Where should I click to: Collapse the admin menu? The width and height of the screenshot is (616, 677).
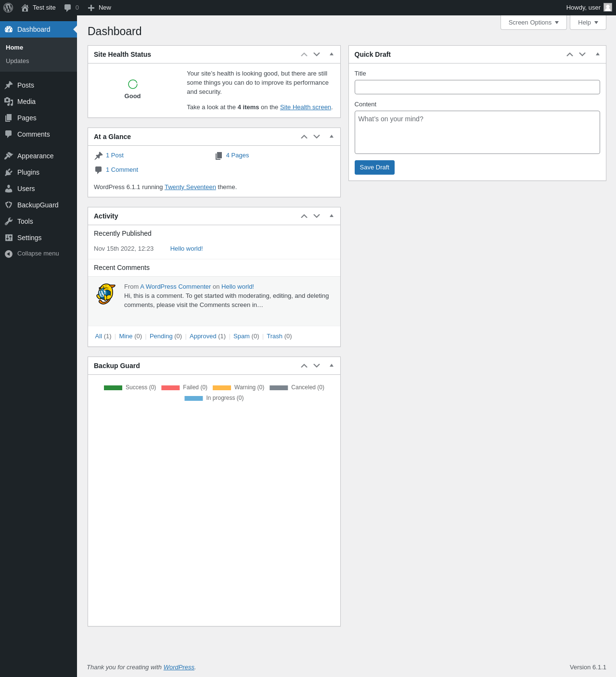pos(32,254)
